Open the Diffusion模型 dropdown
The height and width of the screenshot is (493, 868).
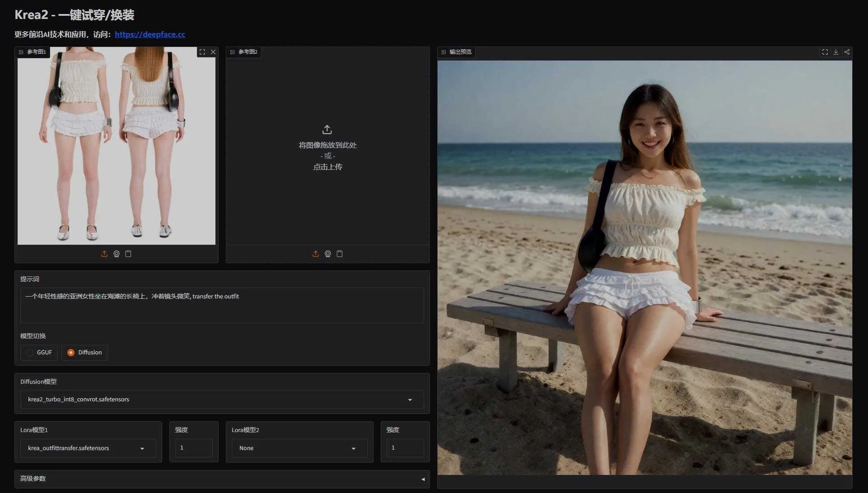(x=222, y=400)
